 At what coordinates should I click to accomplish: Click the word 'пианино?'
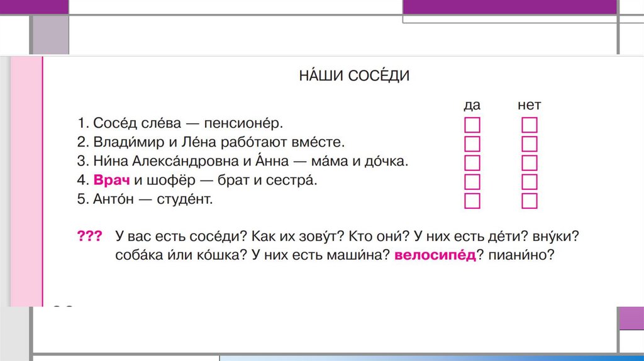[521, 255]
